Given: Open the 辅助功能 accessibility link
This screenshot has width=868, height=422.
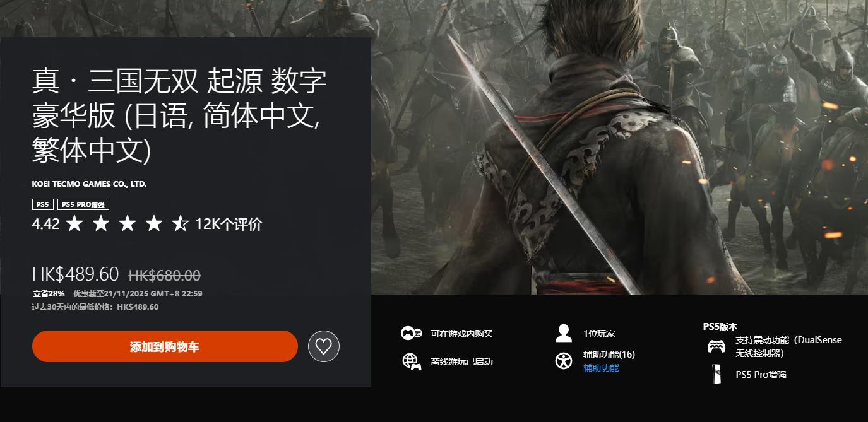Looking at the screenshot, I should [x=601, y=368].
